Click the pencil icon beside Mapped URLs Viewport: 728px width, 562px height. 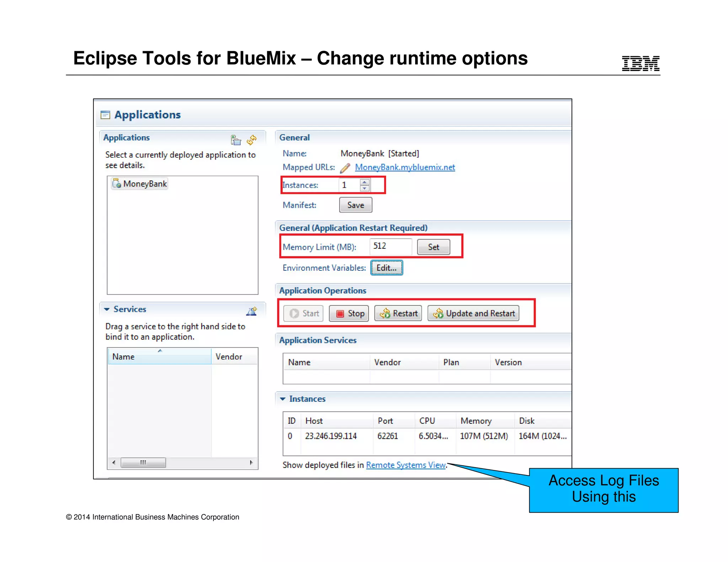tap(345, 167)
